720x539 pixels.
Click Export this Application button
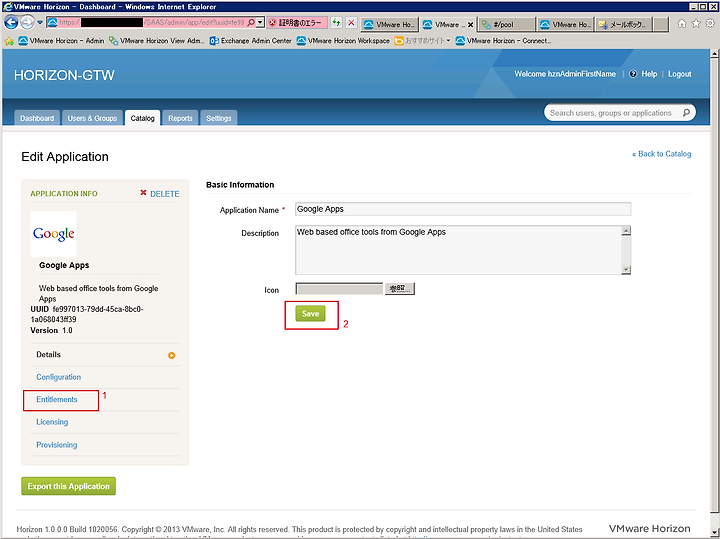[x=68, y=486]
